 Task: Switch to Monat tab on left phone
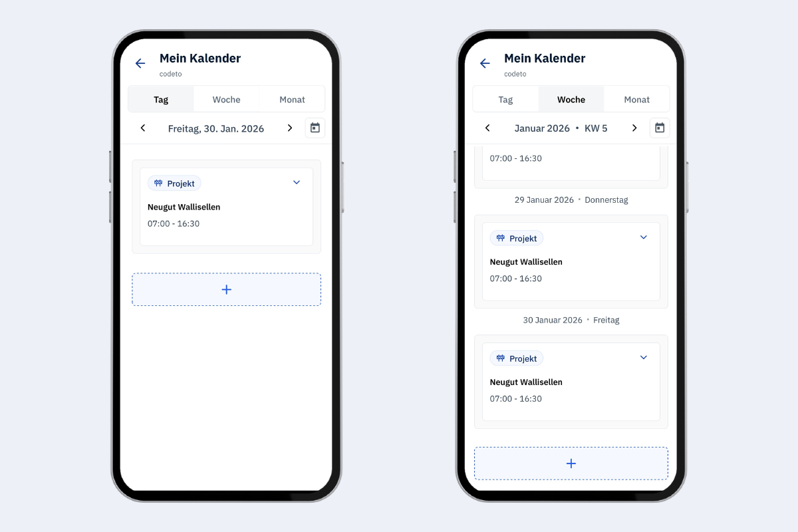point(292,99)
